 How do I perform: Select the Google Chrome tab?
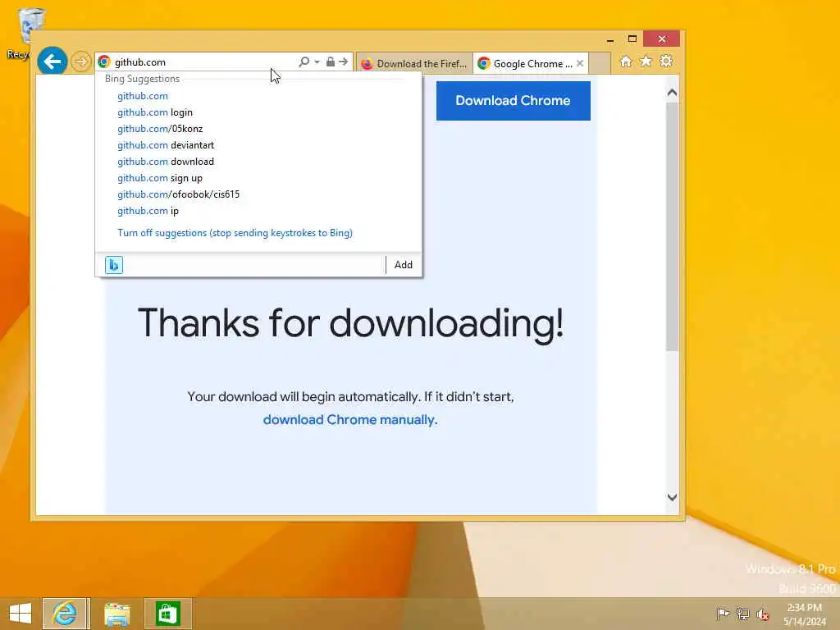click(526, 64)
